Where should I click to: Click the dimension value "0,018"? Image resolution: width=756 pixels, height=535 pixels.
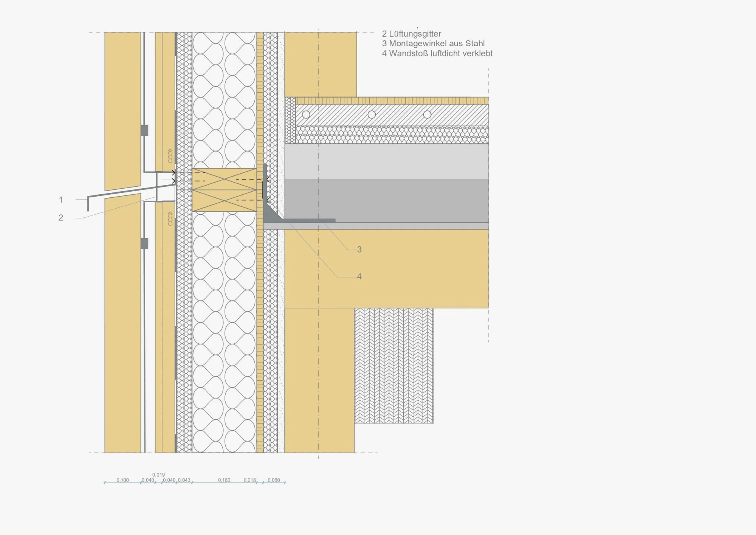(249, 480)
